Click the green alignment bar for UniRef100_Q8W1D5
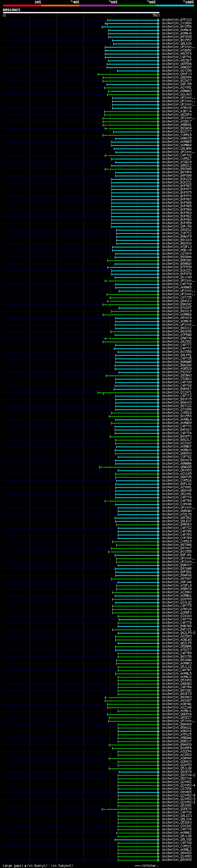Image resolution: width=197 pixels, height=868 pixels. coord(129,467)
